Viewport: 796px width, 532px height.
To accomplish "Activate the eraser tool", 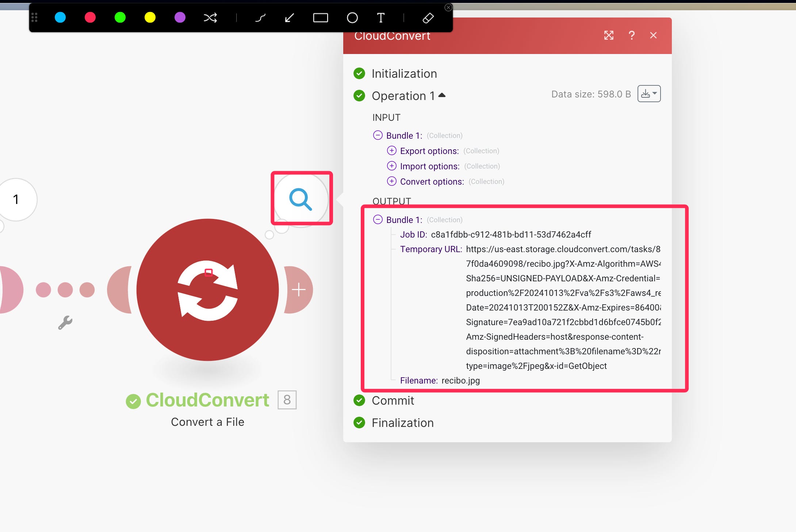I will (x=428, y=18).
